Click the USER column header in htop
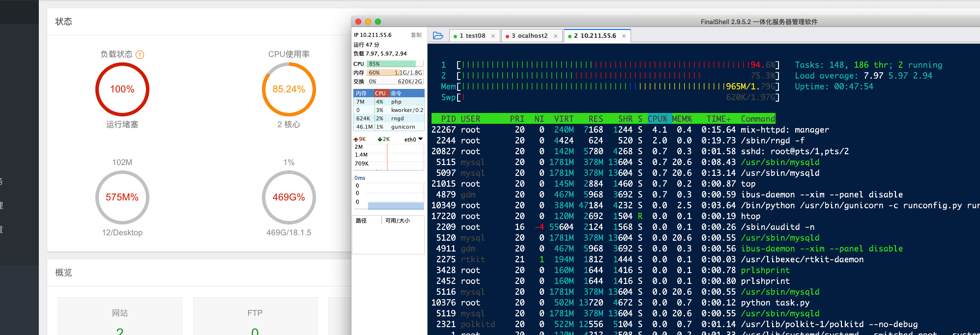The height and width of the screenshot is (335, 980). [x=470, y=119]
